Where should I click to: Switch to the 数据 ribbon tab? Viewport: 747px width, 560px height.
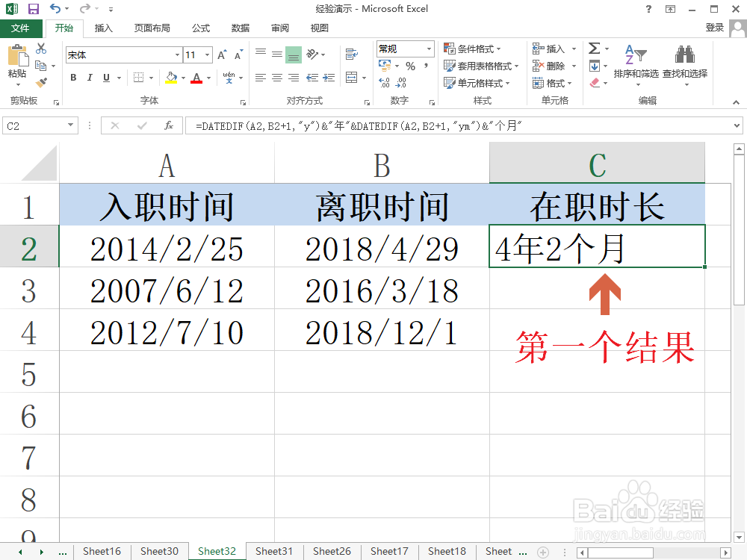click(x=241, y=28)
